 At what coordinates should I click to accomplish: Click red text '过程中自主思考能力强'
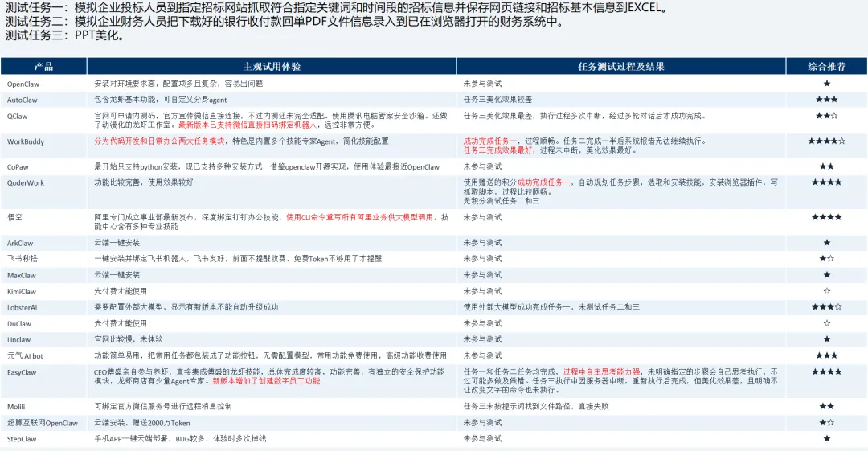(602, 371)
